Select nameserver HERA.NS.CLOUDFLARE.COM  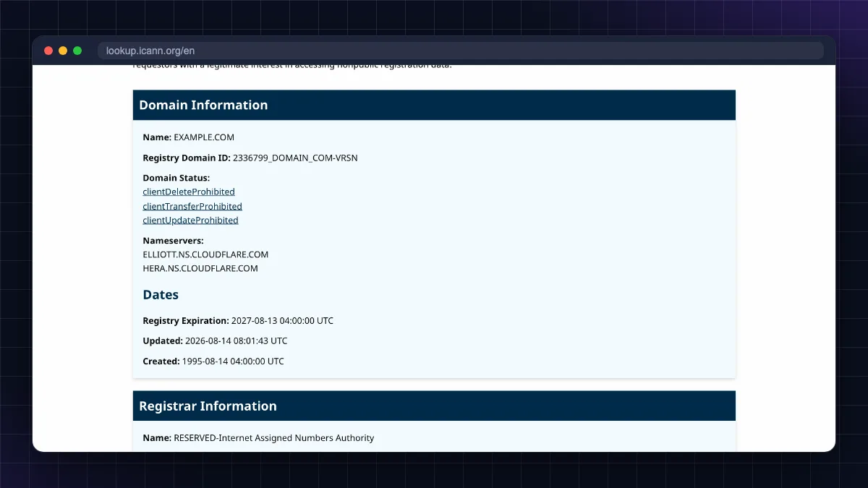200,268
